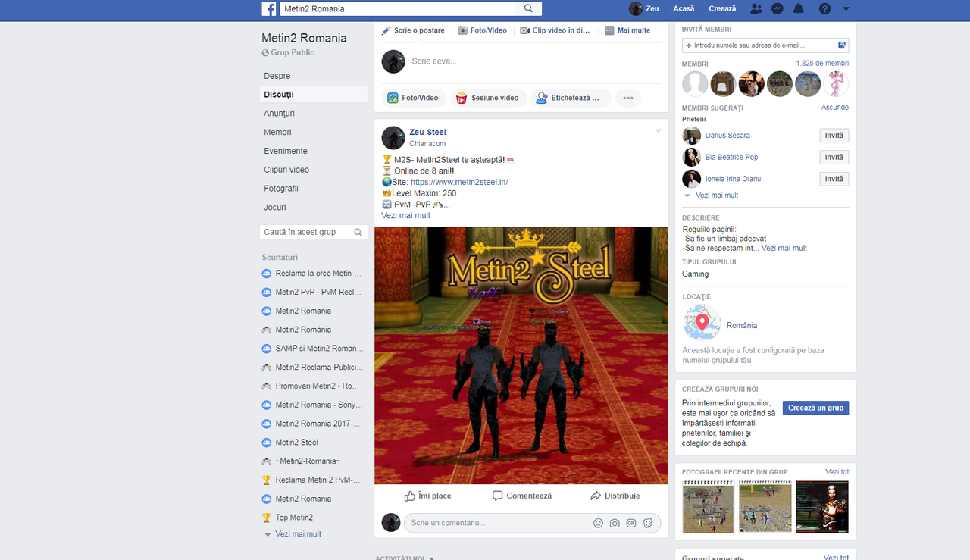The height and width of the screenshot is (560, 970).
Task: Open quick help question mark icon
Action: tap(825, 9)
